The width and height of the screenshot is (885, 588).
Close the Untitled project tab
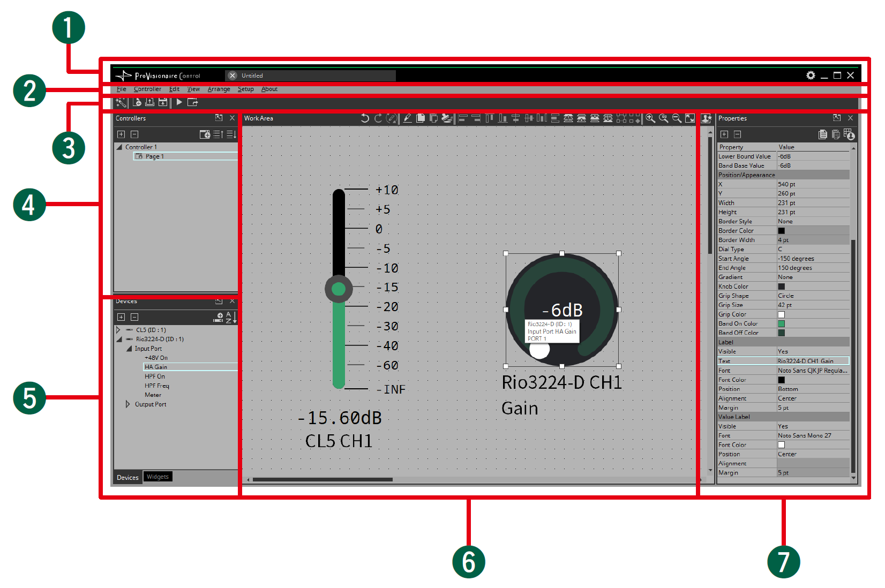click(x=232, y=76)
